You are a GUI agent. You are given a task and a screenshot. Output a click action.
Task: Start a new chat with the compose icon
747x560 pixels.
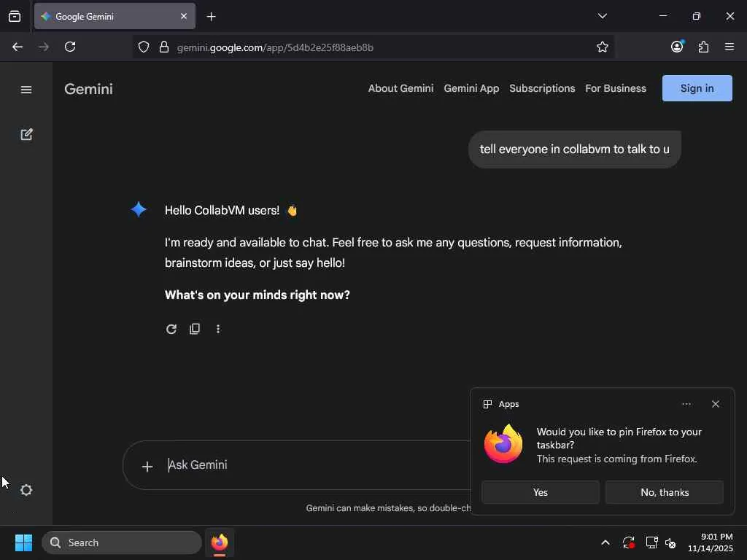click(26, 134)
